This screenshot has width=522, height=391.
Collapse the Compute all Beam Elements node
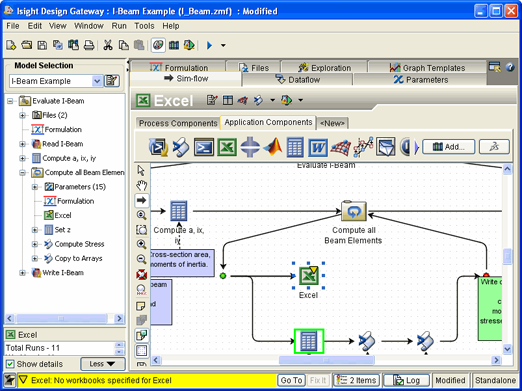pyautogui.click(x=22, y=173)
